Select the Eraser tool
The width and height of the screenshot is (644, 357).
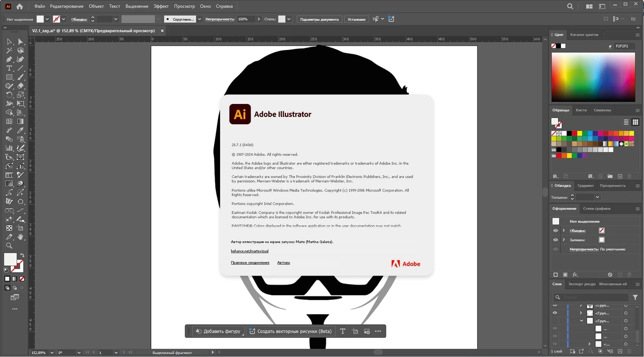(21, 86)
